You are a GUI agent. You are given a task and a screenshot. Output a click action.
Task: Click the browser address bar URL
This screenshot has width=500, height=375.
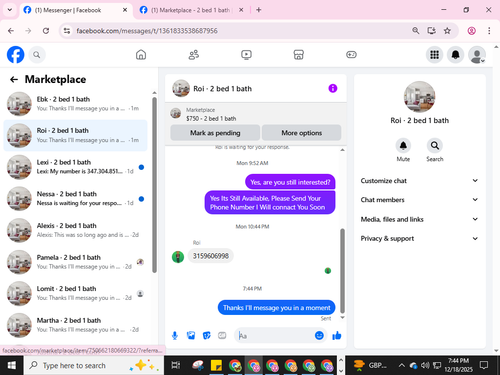147,31
